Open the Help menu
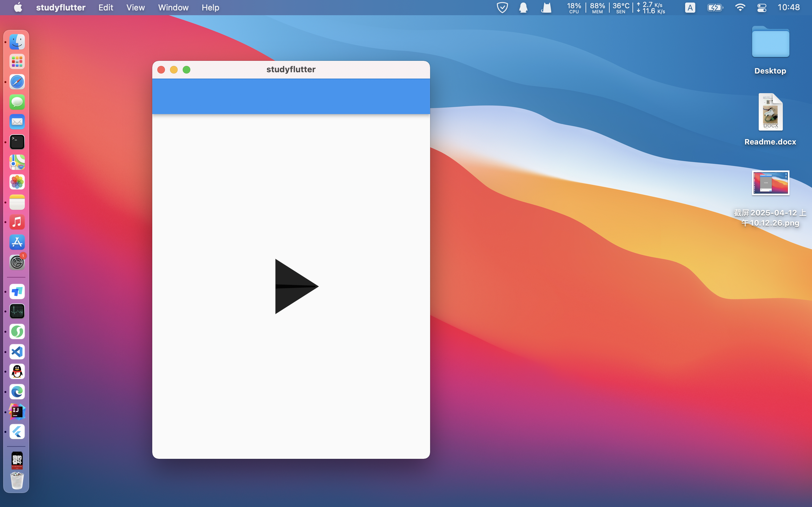This screenshot has width=812, height=507. pos(210,7)
